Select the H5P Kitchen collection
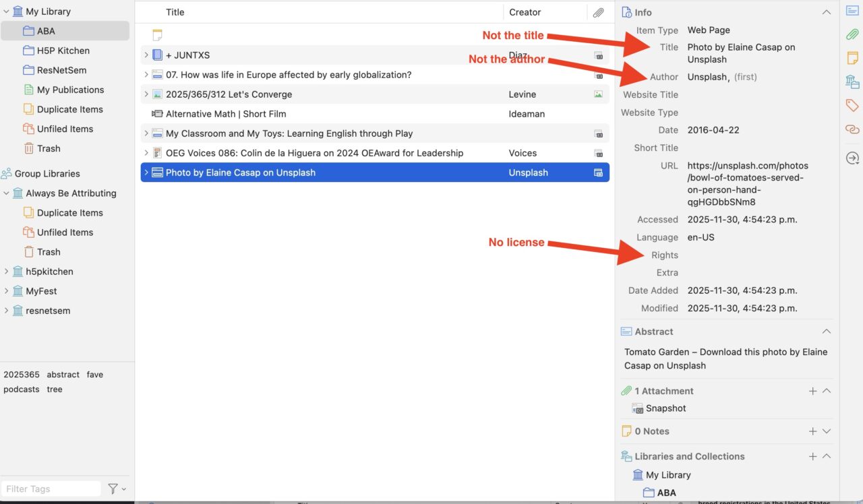863x504 pixels. 63,51
